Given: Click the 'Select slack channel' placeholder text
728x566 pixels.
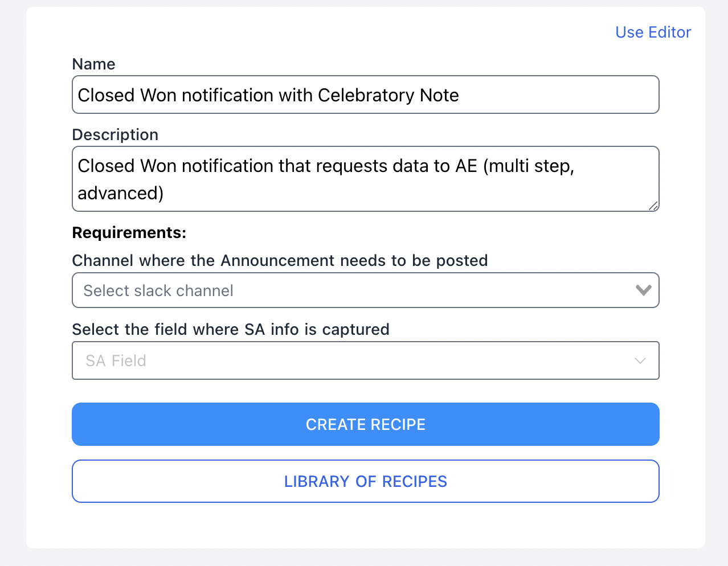Looking at the screenshot, I should point(158,290).
